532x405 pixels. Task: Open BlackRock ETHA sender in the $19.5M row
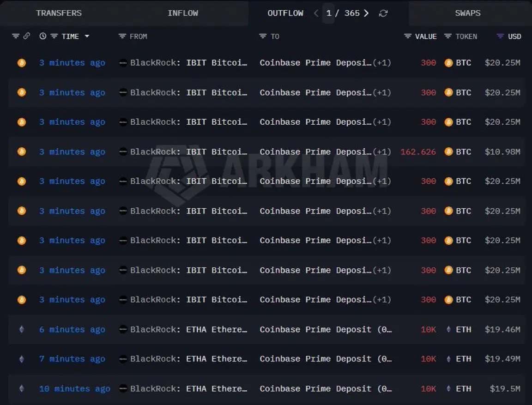click(x=188, y=388)
